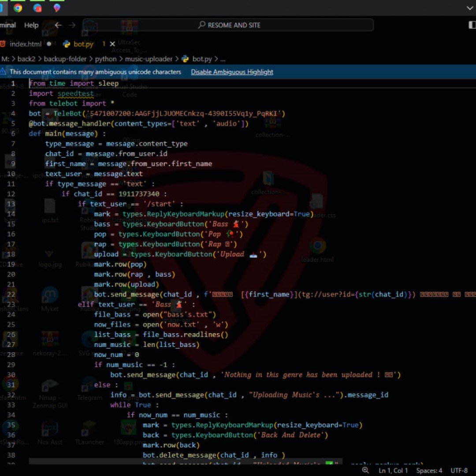Image resolution: width=476 pixels, height=476 pixels.
Task: Click UTF-8 encoding in status bar
Action: (459, 471)
